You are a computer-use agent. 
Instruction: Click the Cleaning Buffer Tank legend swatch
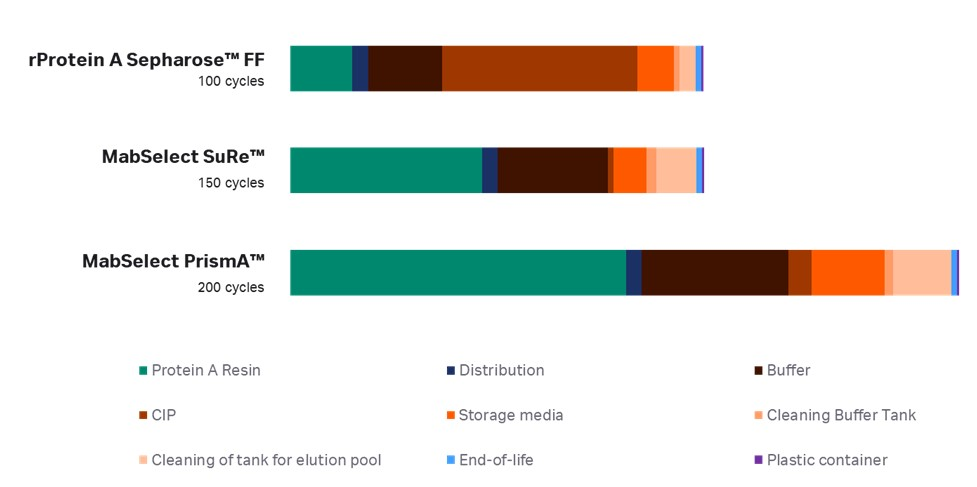tap(758, 416)
